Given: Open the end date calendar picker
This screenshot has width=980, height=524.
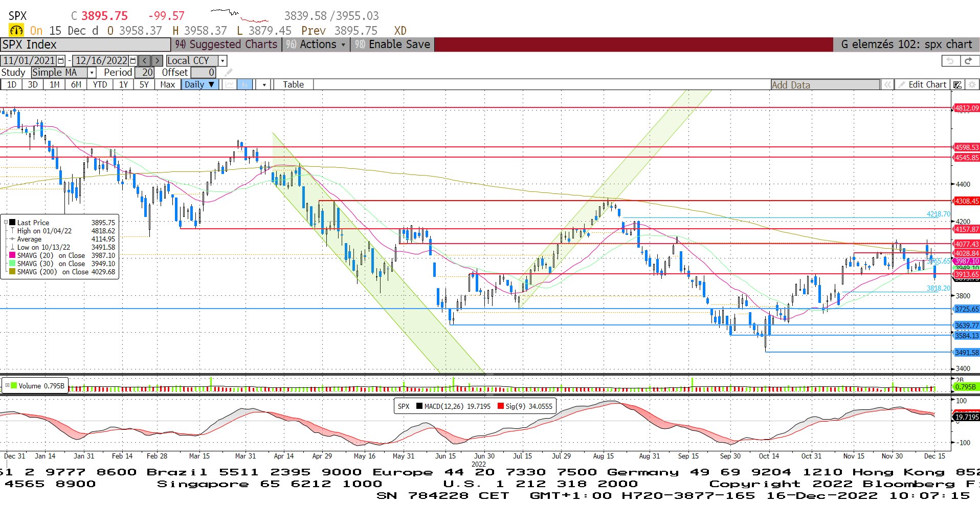Looking at the screenshot, I should (x=133, y=60).
